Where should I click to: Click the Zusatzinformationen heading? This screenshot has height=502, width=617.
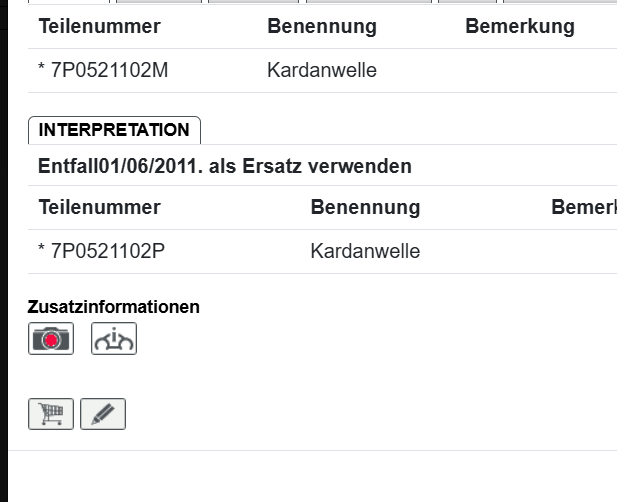click(113, 307)
